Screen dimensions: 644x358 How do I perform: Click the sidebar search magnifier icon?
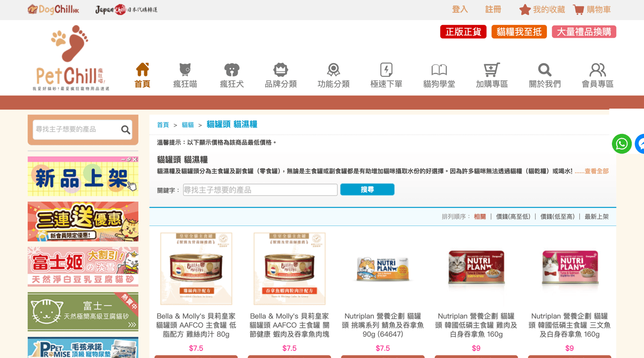tap(125, 130)
